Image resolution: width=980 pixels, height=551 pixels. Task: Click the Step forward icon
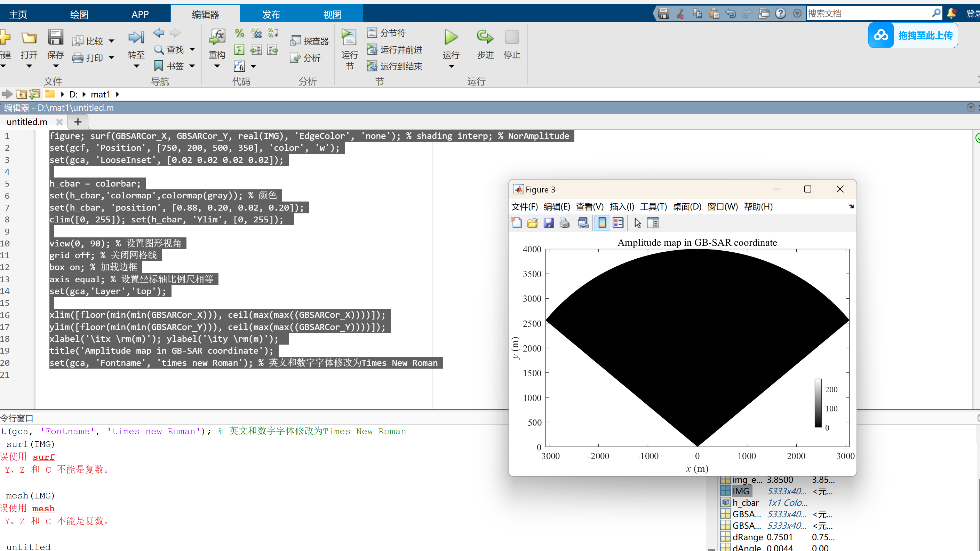coord(485,37)
